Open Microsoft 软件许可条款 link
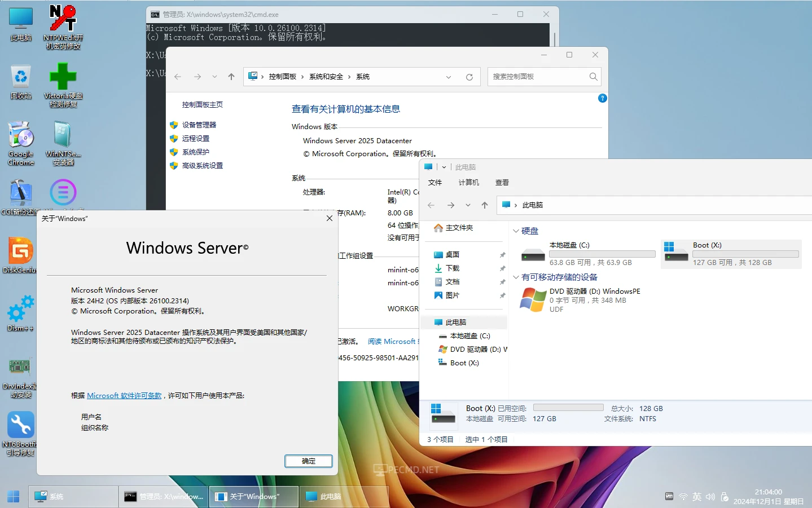 (124, 396)
